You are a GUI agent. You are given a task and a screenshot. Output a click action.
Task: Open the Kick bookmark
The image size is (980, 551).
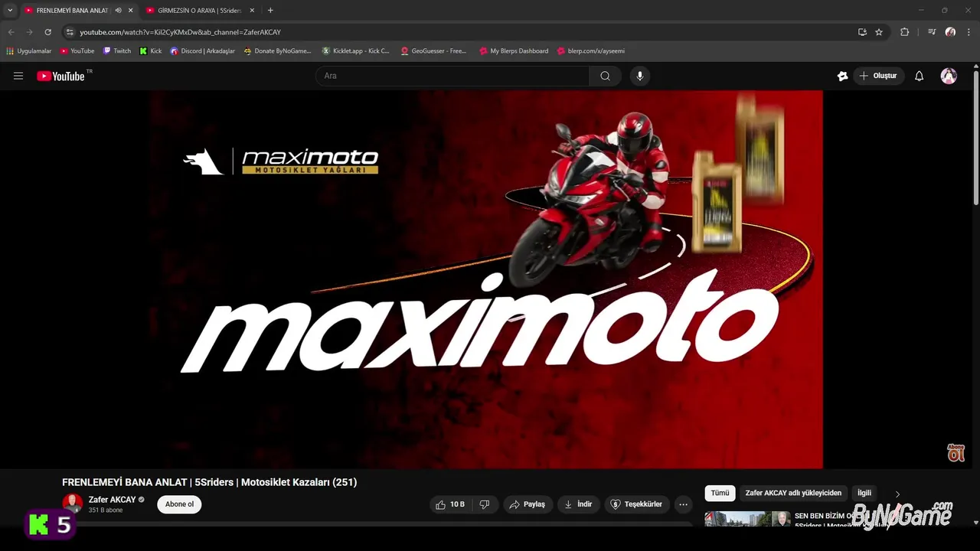pos(151,51)
